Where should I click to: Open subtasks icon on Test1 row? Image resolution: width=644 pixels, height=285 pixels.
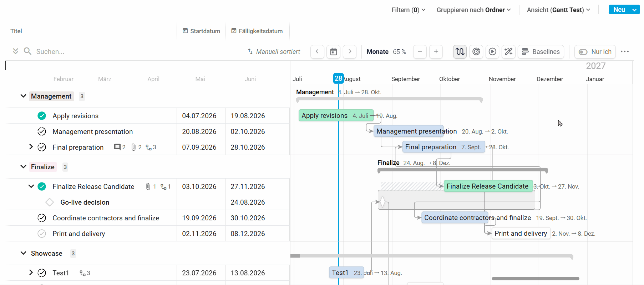tap(82, 273)
